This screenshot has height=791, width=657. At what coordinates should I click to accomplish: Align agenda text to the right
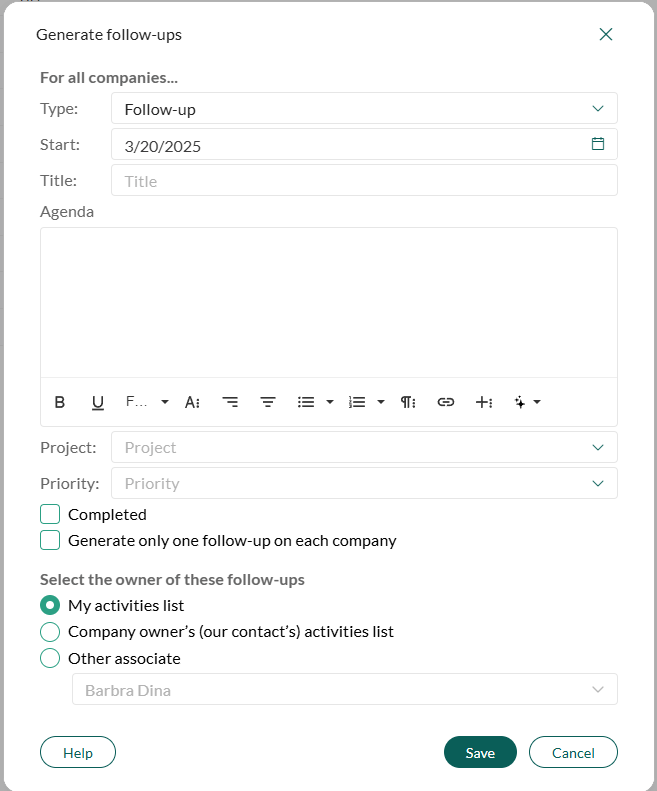click(230, 402)
